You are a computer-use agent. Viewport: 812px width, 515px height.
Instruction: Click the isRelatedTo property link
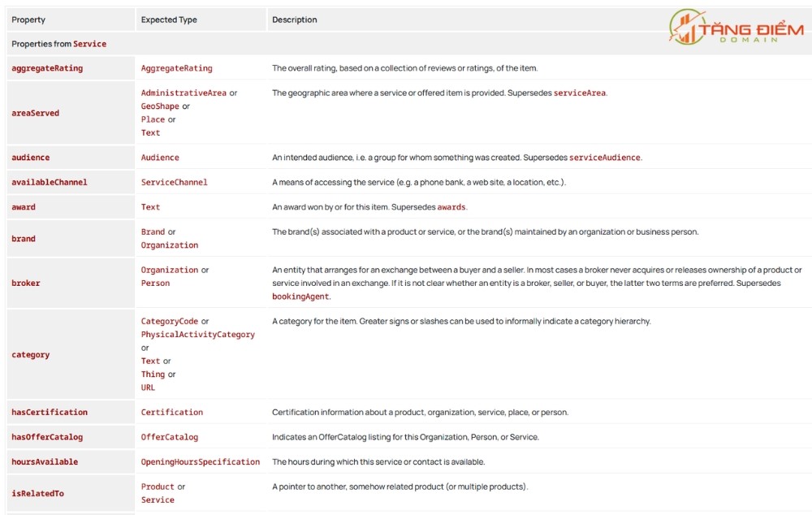point(38,494)
